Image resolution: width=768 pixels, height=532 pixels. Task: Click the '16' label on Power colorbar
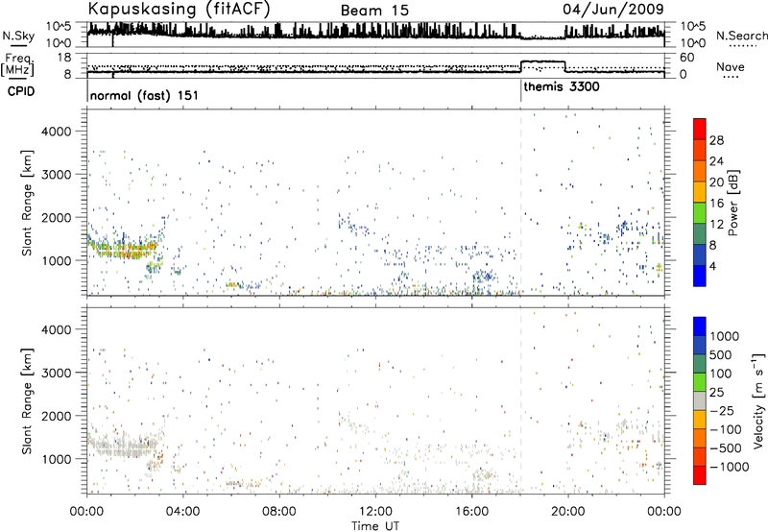tap(716, 204)
